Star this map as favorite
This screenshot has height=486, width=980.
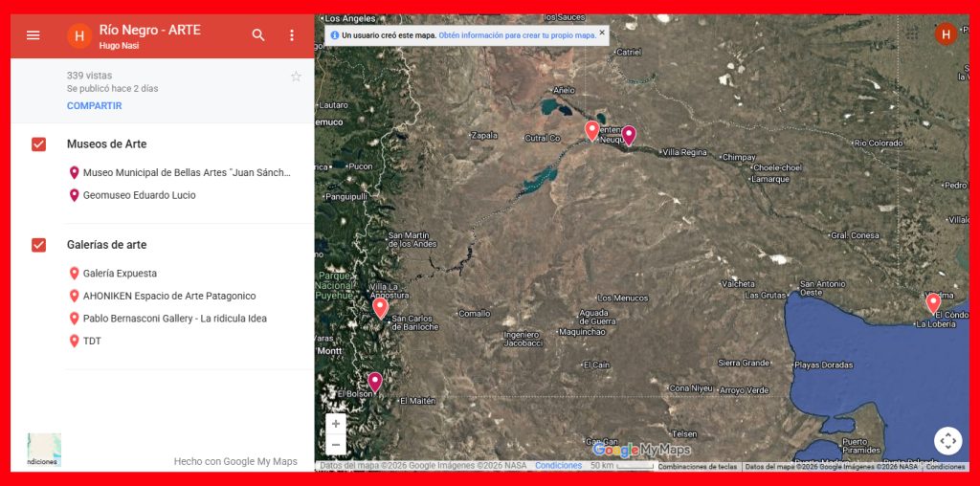coord(296,77)
